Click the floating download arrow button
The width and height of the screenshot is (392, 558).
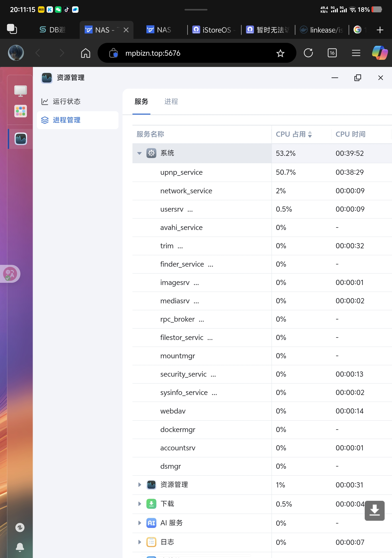(374, 510)
